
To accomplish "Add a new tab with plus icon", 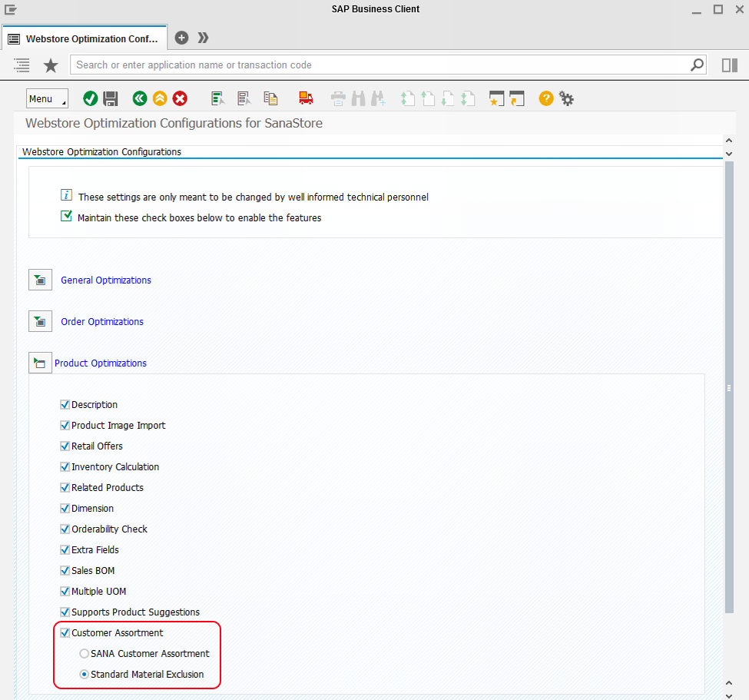I will 181,38.
